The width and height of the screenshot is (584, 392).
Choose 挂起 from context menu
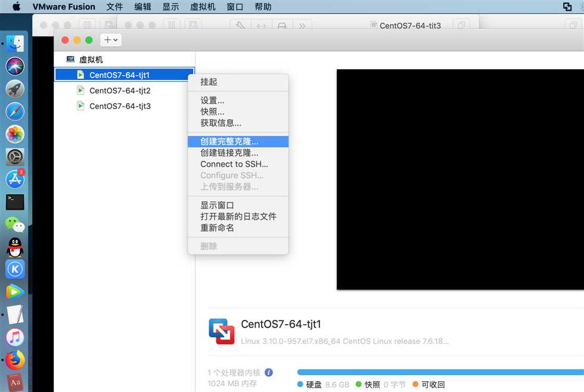(x=238, y=82)
